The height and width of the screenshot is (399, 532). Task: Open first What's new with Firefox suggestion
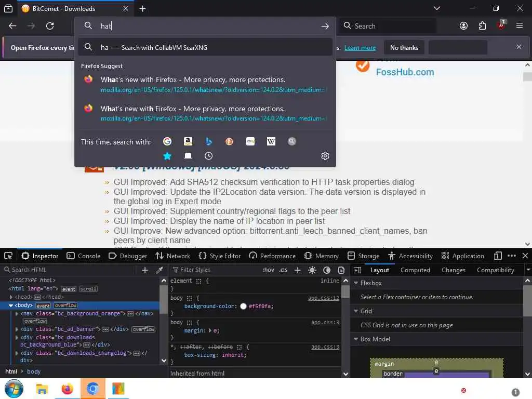pyautogui.click(x=205, y=85)
